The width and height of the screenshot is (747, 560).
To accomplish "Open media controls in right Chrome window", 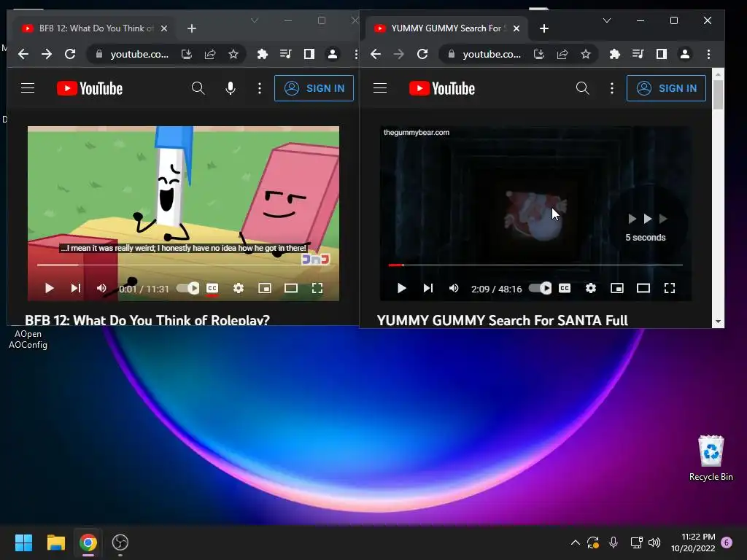I will click(638, 54).
